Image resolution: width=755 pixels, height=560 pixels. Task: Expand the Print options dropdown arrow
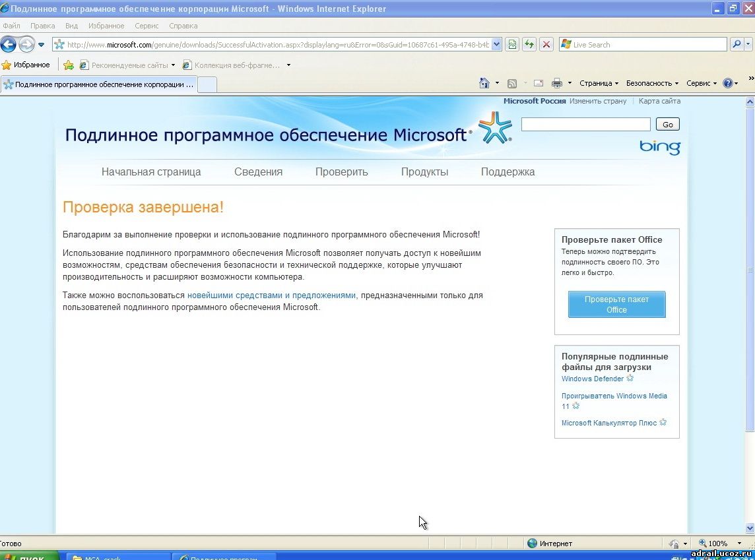click(570, 83)
